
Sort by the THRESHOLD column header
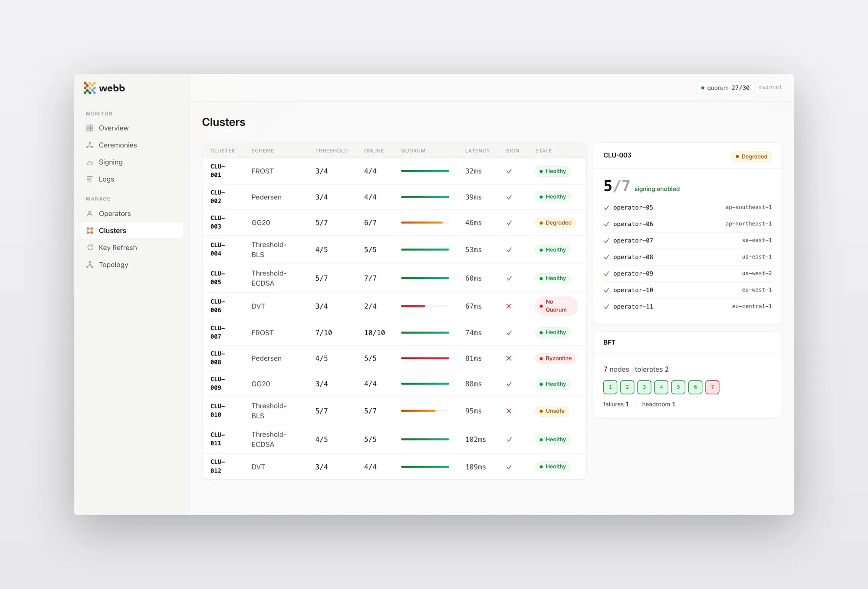(332, 151)
